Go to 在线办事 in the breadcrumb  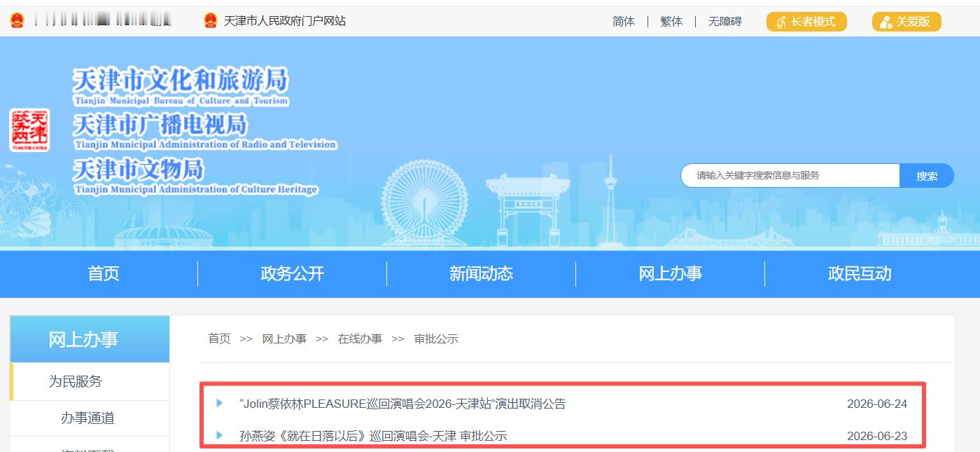pos(360,338)
